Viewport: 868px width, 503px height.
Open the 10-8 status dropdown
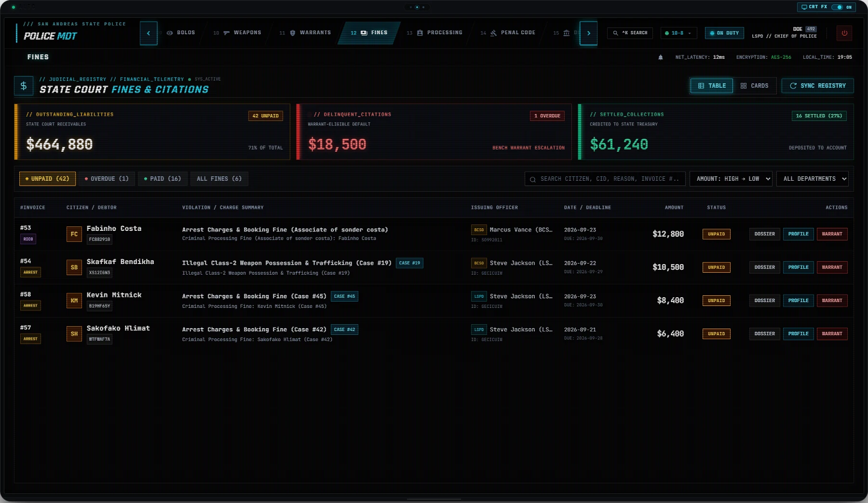point(678,33)
